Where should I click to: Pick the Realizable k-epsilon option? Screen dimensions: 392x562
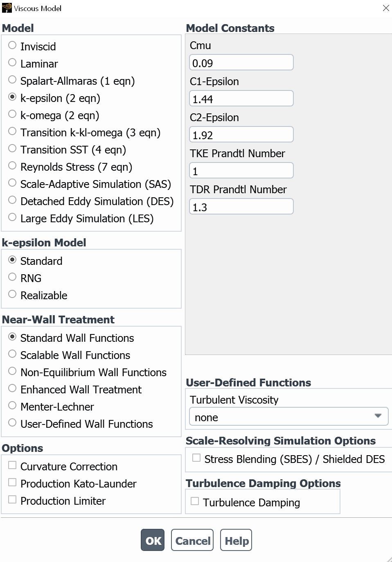click(x=12, y=294)
